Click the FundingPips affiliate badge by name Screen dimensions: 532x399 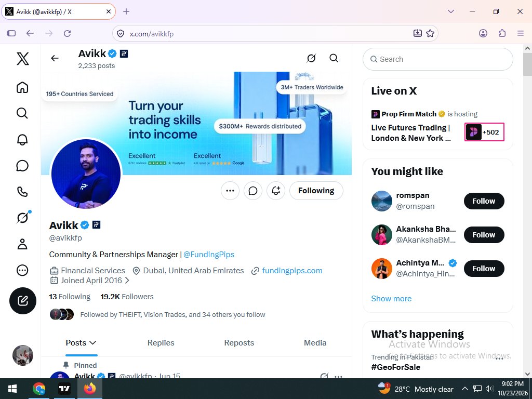coord(96,225)
